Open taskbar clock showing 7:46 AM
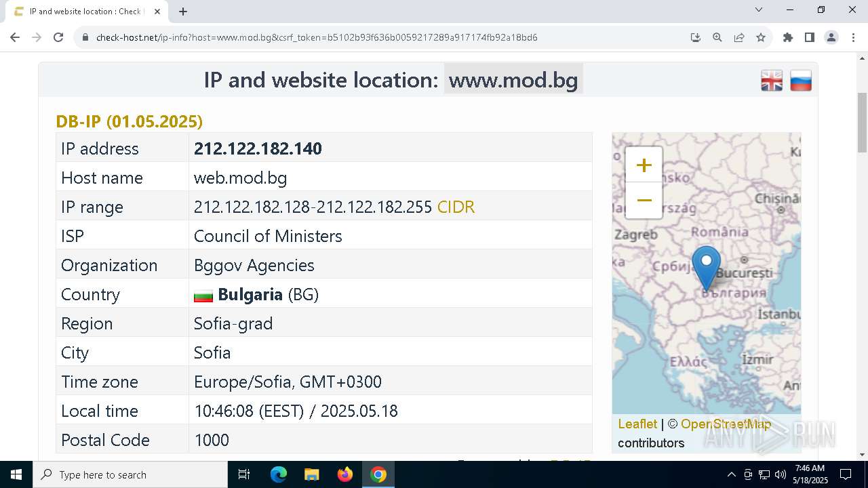 pos(811,474)
